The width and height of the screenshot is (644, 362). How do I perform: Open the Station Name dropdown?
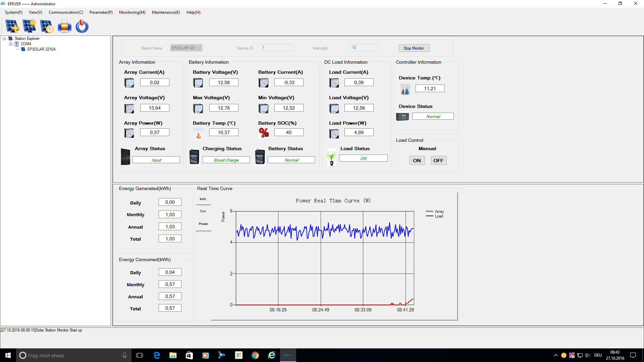point(199,48)
